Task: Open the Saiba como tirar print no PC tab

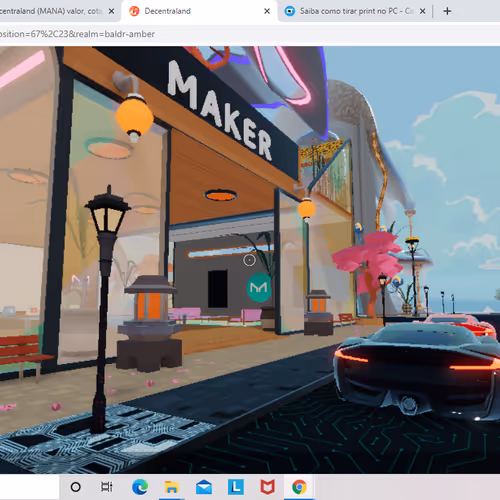Action: pyautogui.click(x=355, y=11)
